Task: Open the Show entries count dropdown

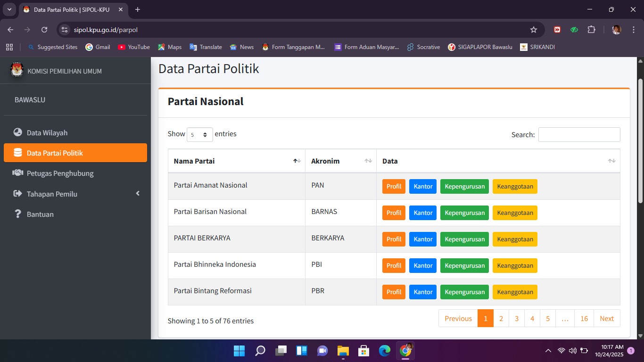Action: click(x=199, y=134)
